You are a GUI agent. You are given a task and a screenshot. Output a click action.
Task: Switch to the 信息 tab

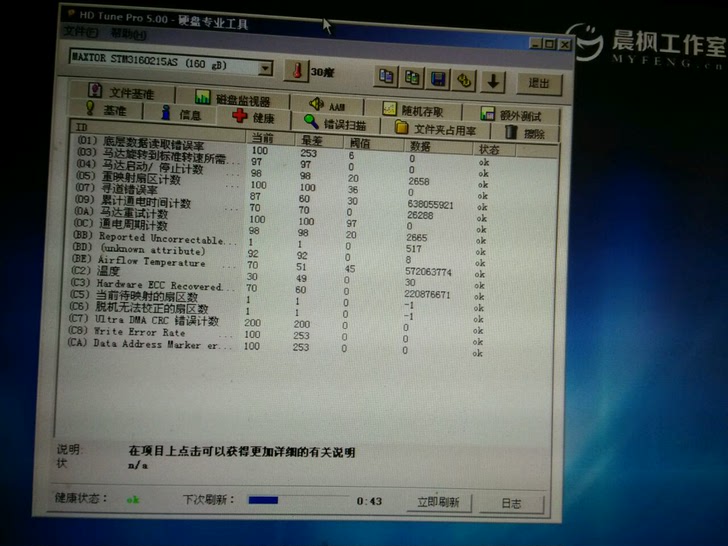(x=181, y=113)
